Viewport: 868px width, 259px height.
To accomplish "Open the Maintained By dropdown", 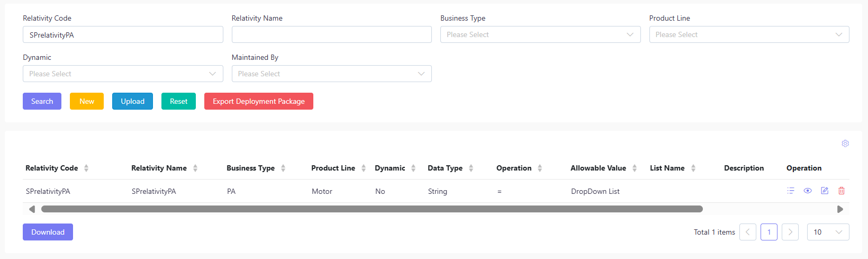I will click(x=332, y=74).
